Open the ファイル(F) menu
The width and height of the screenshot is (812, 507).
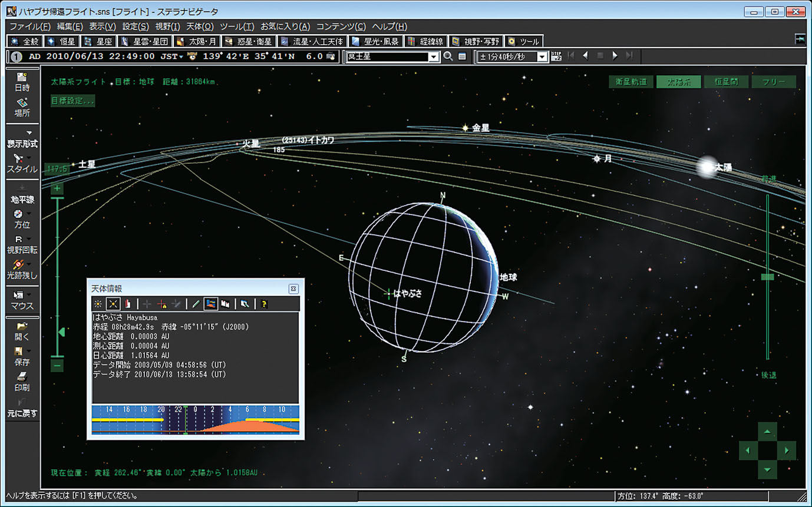(x=30, y=26)
